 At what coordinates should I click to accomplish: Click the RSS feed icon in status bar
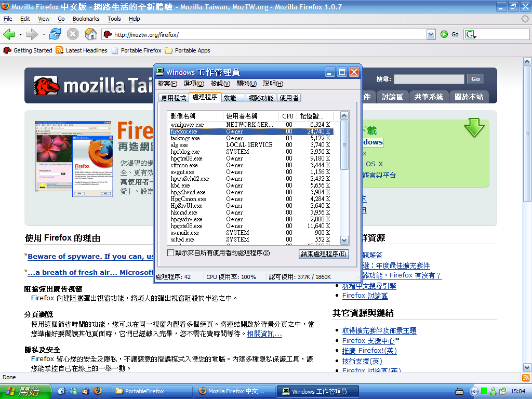tap(526, 378)
